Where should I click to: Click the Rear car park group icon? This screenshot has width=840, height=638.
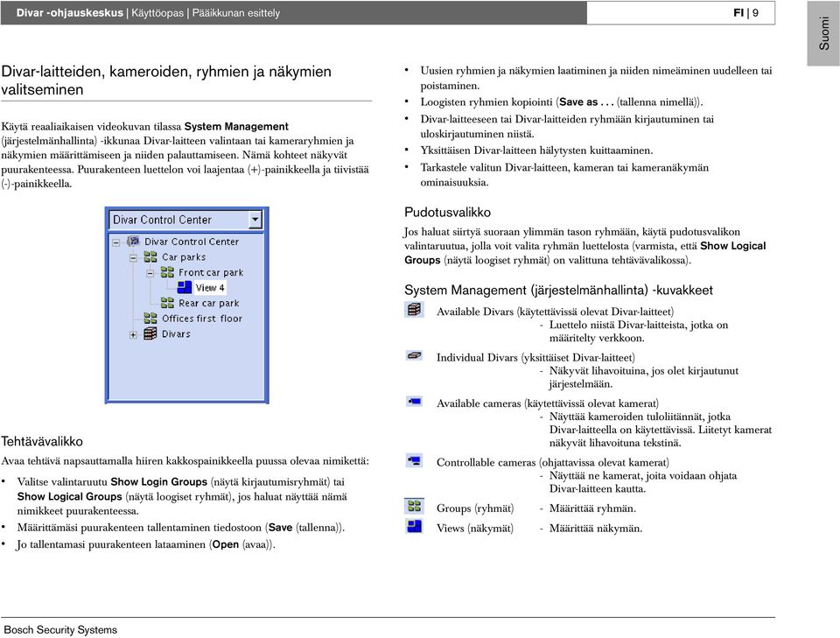point(167,303)
